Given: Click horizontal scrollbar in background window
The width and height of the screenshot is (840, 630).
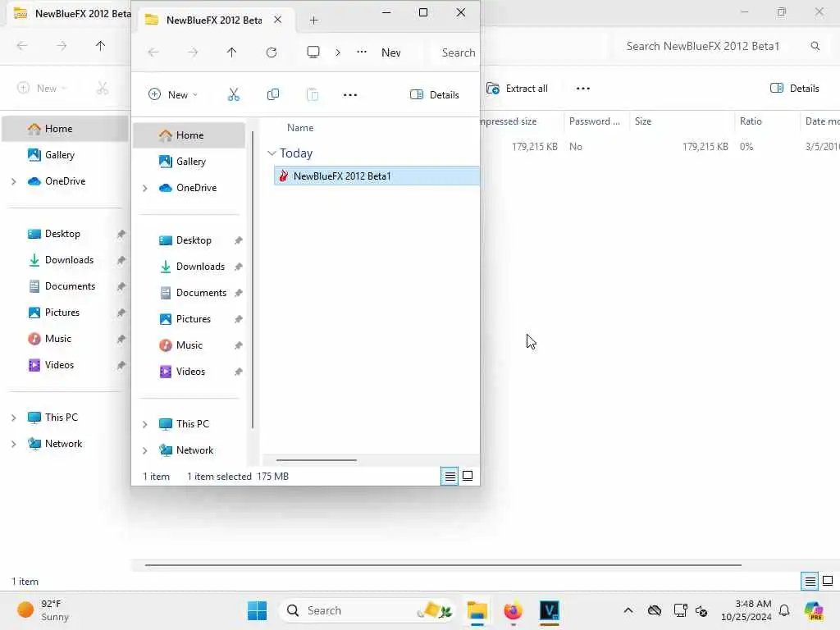Looking at the screenshot, I should (443, 564).
